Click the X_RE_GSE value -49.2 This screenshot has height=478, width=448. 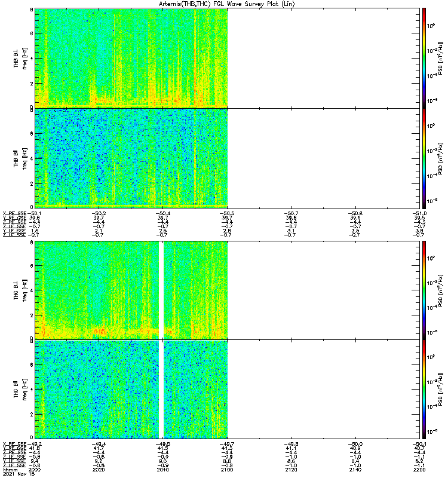coord(35,444)
